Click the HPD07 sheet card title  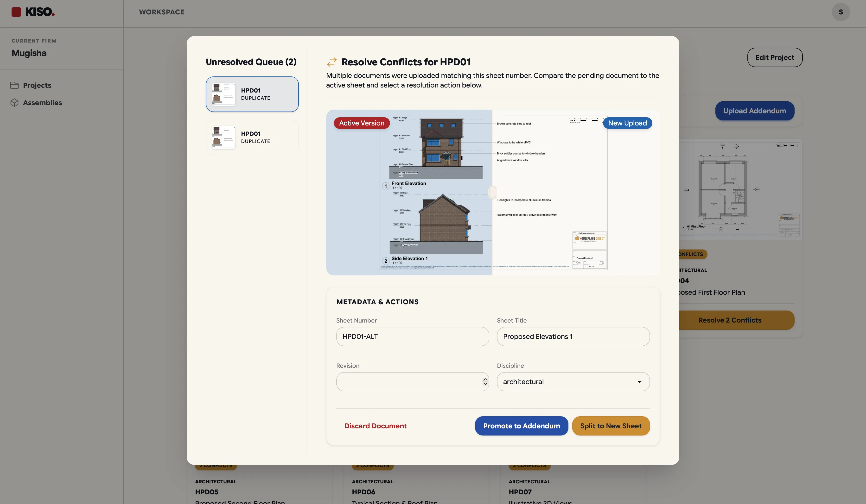point(520,492)
